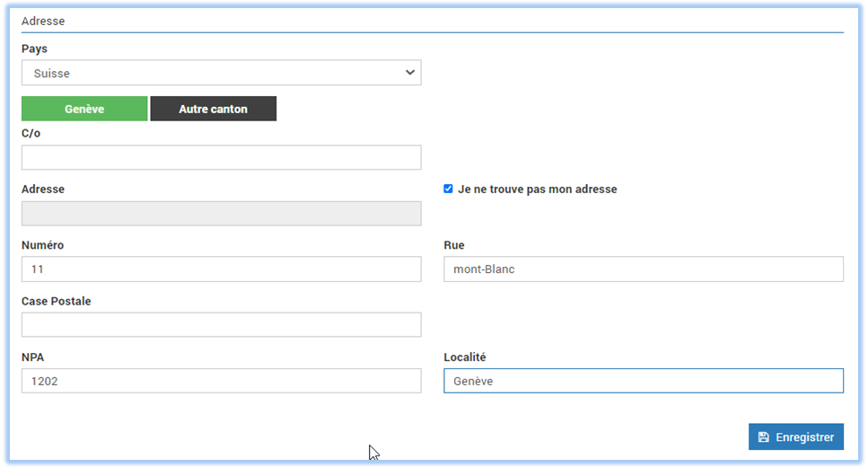
Task: Click the Pays field label
Action: click(34, 48)
